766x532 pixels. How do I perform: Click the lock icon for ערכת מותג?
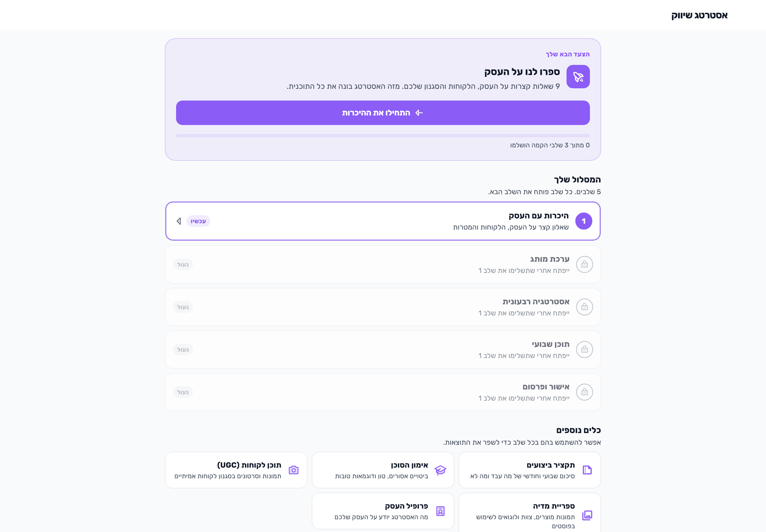[584, 264]
